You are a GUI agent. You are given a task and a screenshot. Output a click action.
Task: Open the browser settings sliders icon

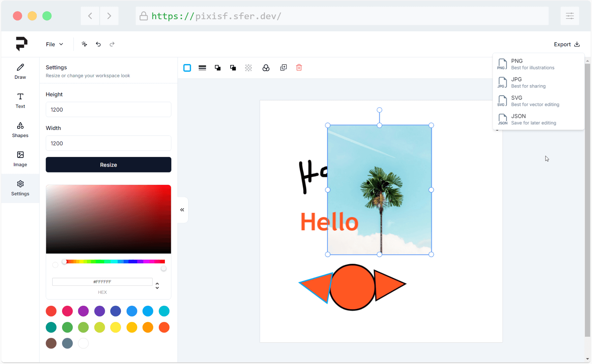pos(570,16)
